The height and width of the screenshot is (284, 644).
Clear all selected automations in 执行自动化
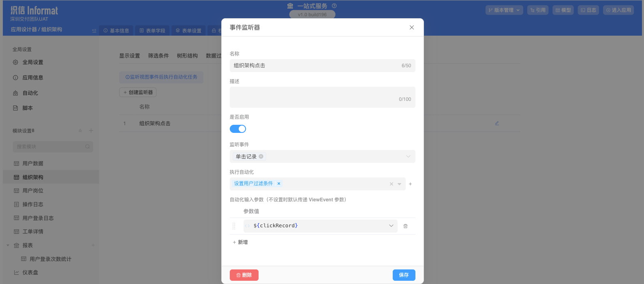(392, 184)
